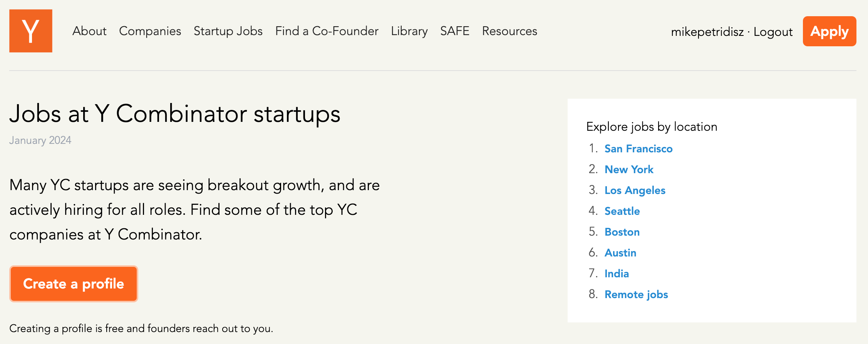Go to the Companies page
Screen dimensions: 868x344
tap(150, 31)
